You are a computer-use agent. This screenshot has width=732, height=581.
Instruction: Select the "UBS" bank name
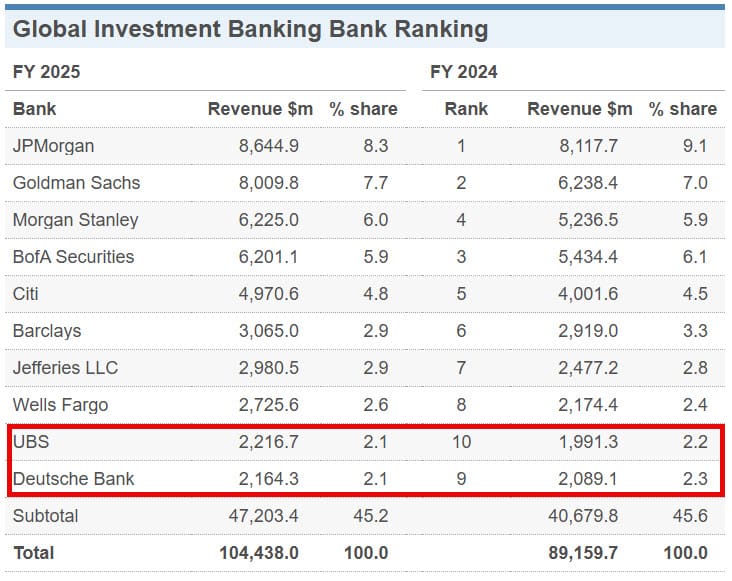tap(31, 441)
